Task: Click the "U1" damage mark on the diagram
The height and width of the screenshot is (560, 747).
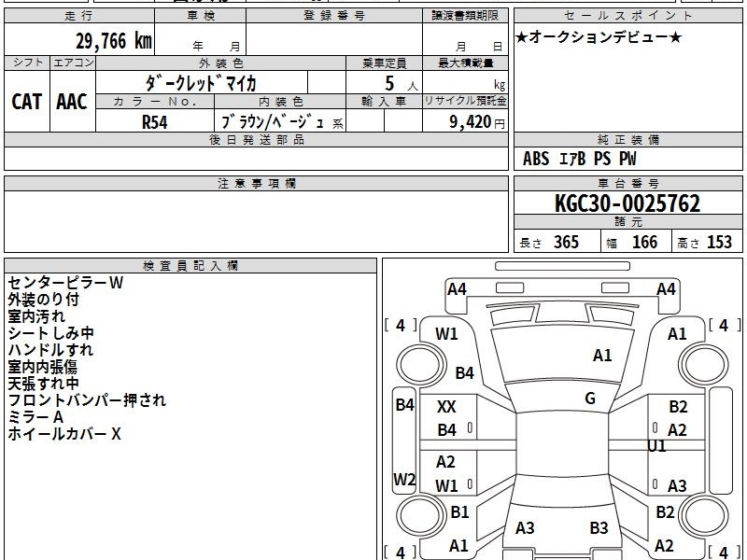Action: [x=656, y=446]
